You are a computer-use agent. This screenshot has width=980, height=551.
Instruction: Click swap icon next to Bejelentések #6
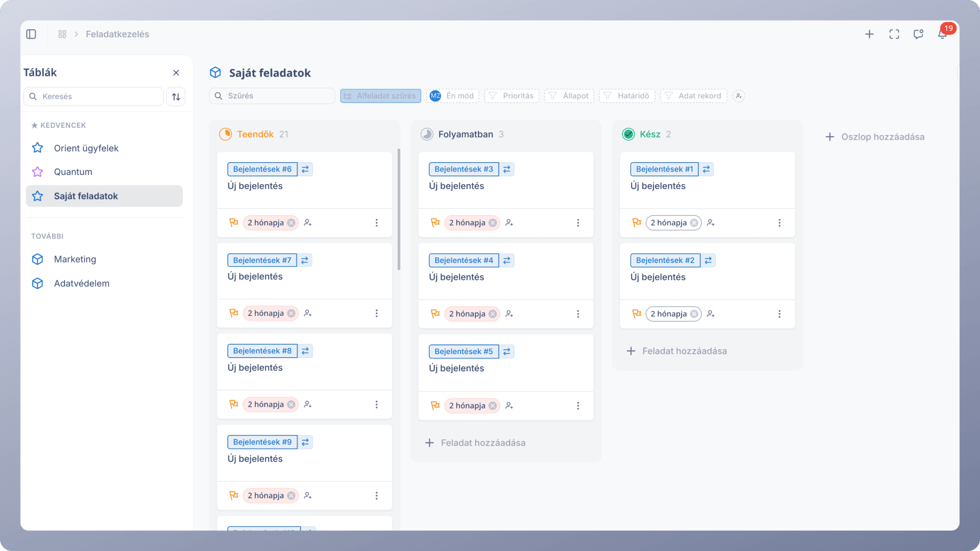coord(305,169)
